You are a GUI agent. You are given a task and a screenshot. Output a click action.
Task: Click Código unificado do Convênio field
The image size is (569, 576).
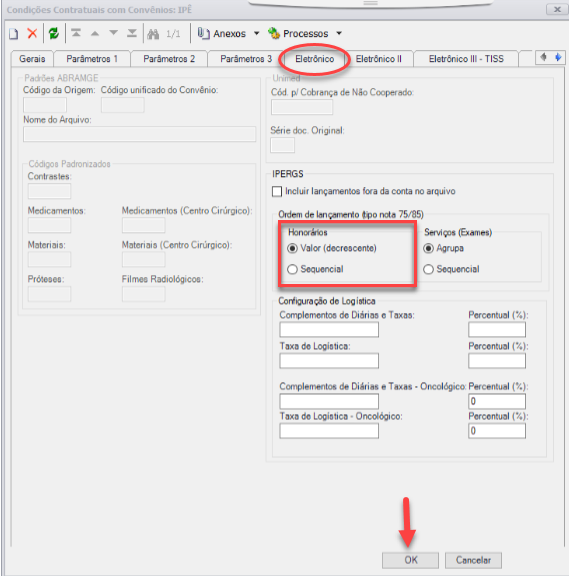(123, 105)
